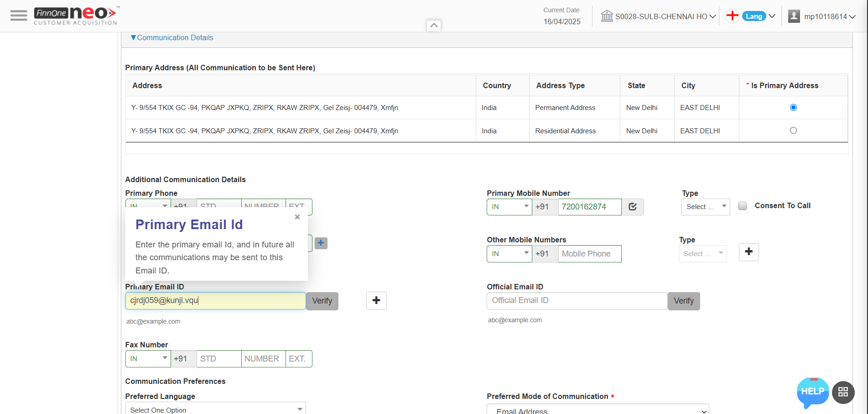The image size is (868, 414).
Task: Close the Primary Email Id tooltip
Action: click(297, 217)
